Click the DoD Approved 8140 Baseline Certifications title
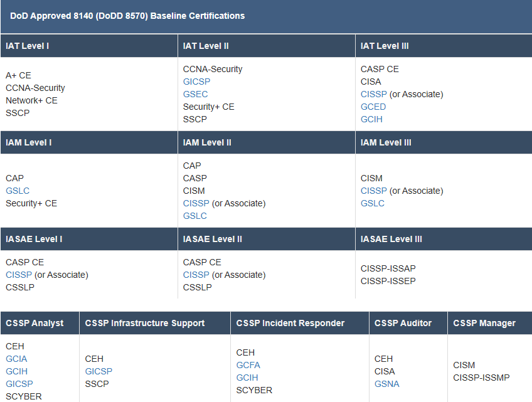Viewport: 532px width, 402px height. [127, 16]
